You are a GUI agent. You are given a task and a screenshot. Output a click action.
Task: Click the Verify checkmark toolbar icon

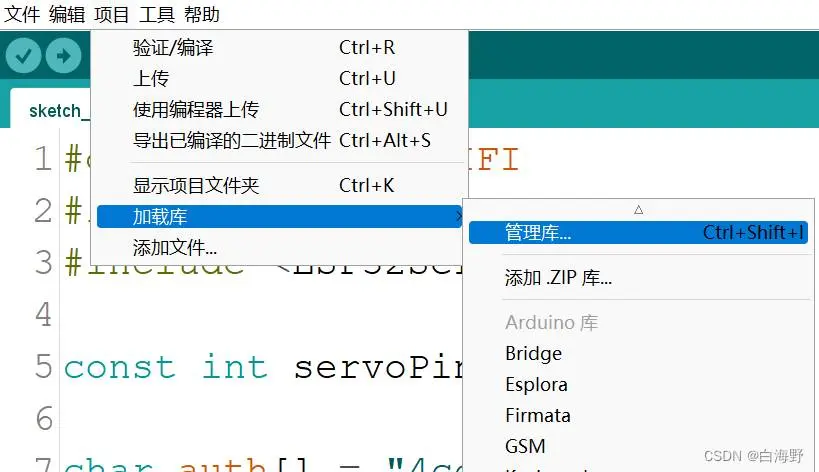24,55
